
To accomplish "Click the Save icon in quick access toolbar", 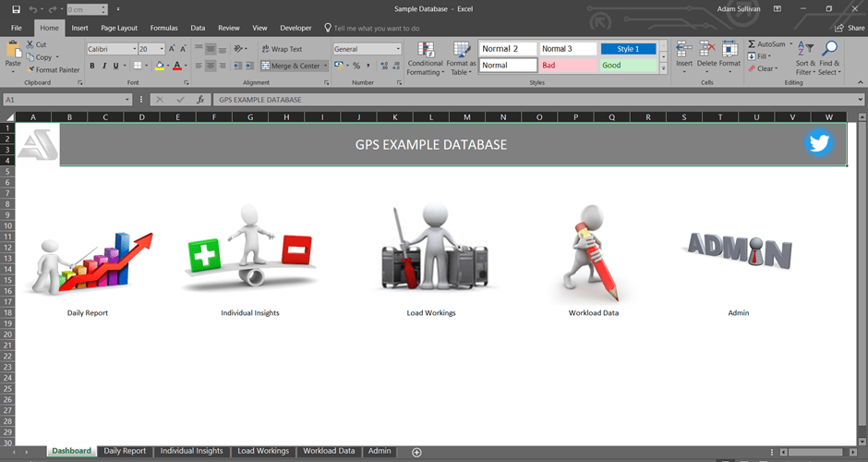I will point(16,9).
